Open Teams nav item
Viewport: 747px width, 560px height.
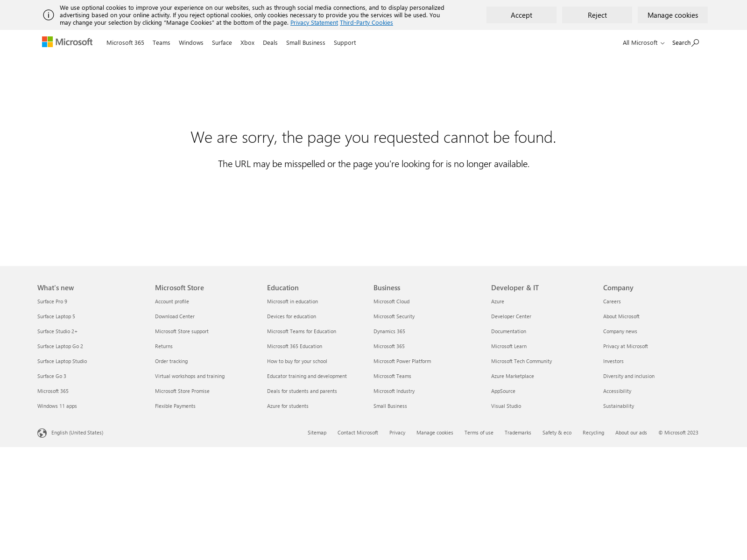(162, 42)
